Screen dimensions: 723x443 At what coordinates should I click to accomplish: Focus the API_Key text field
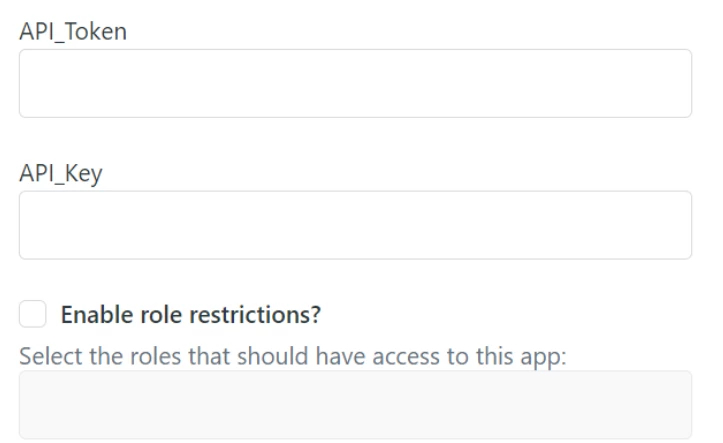[x=355, y=225]
